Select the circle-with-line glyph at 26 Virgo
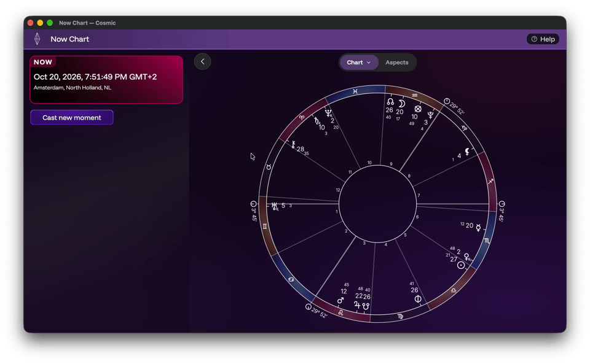 pyautogui.click(x=418, y=299)
